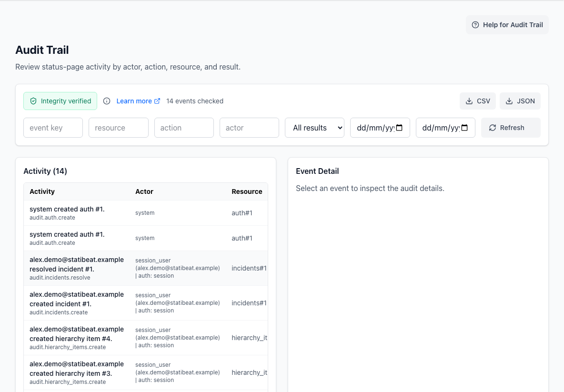
Task: Click audit.incidents.create event key text
Action: tap(59, 312)
